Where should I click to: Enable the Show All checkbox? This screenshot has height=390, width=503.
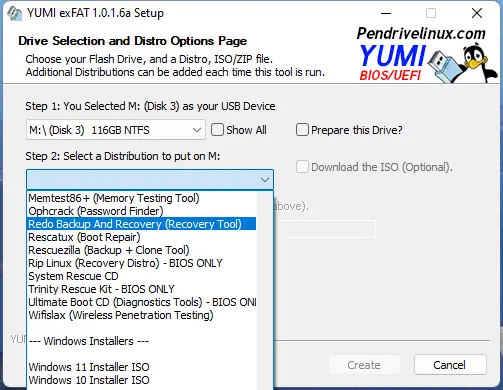(x=217, y=130)
